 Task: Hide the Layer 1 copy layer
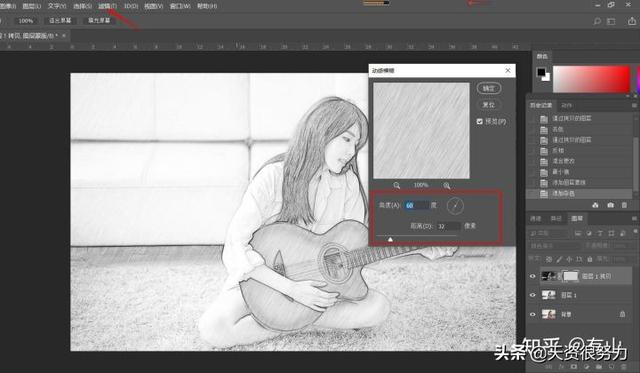533,276
